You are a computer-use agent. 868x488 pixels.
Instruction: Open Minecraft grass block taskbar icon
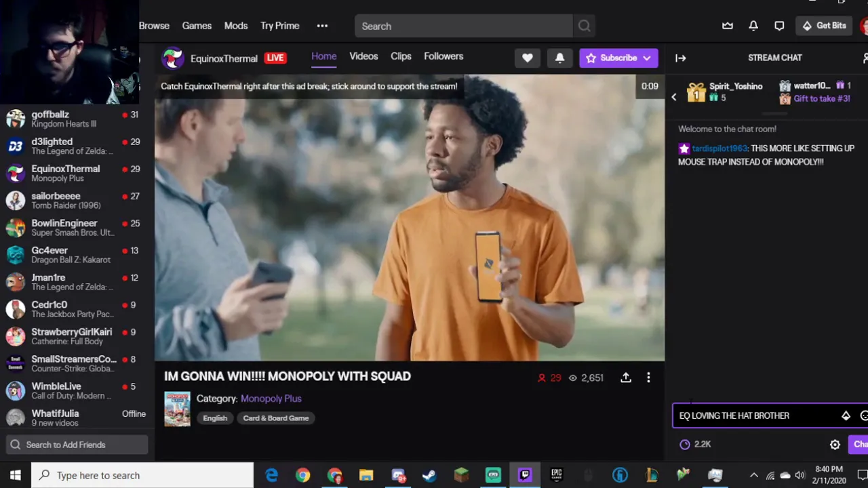point(461,475)
